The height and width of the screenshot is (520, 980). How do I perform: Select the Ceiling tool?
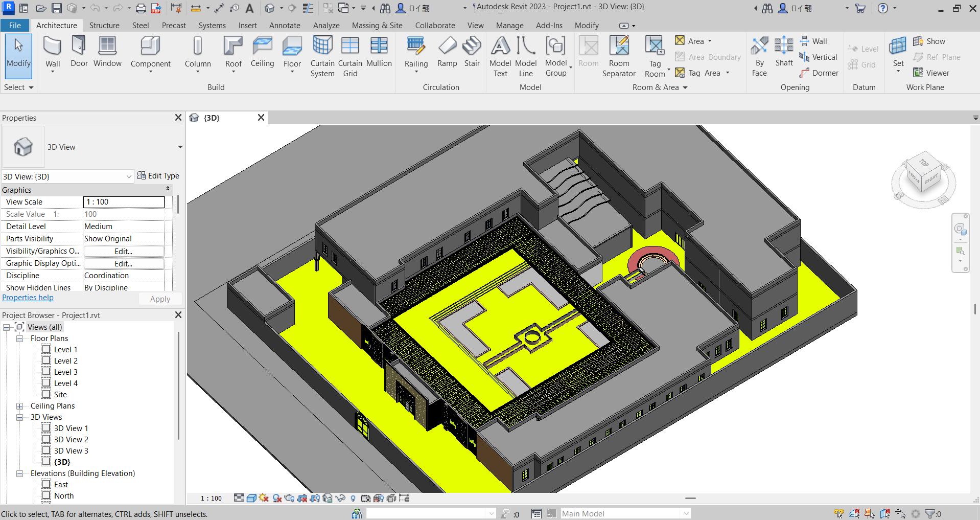pyautogui.click(x=262, y=52)
